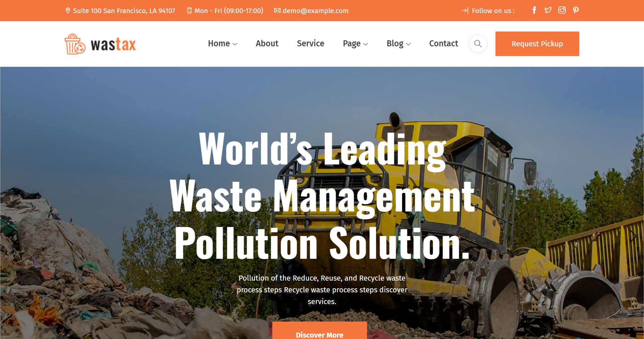Click the Pollution of the Reduce paragraph
Image resolution: width=644 pixels, height=339 pixels.
click(322, 290)
